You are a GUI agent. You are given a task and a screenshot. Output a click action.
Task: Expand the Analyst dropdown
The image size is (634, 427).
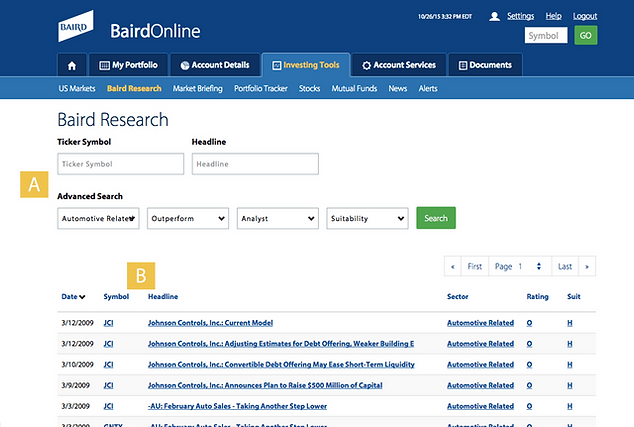[x=278, y=218]
